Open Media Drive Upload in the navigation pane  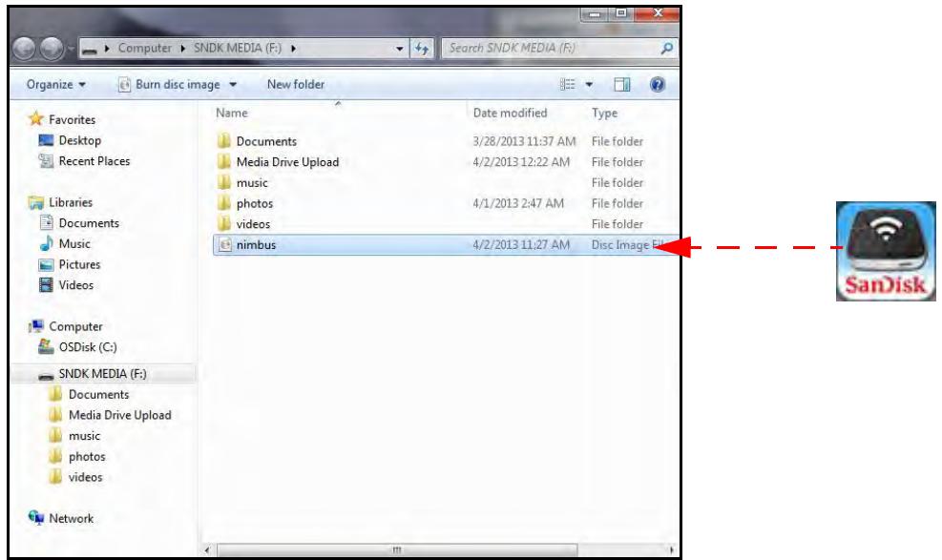pyautogui.click(x=119, y=415)
